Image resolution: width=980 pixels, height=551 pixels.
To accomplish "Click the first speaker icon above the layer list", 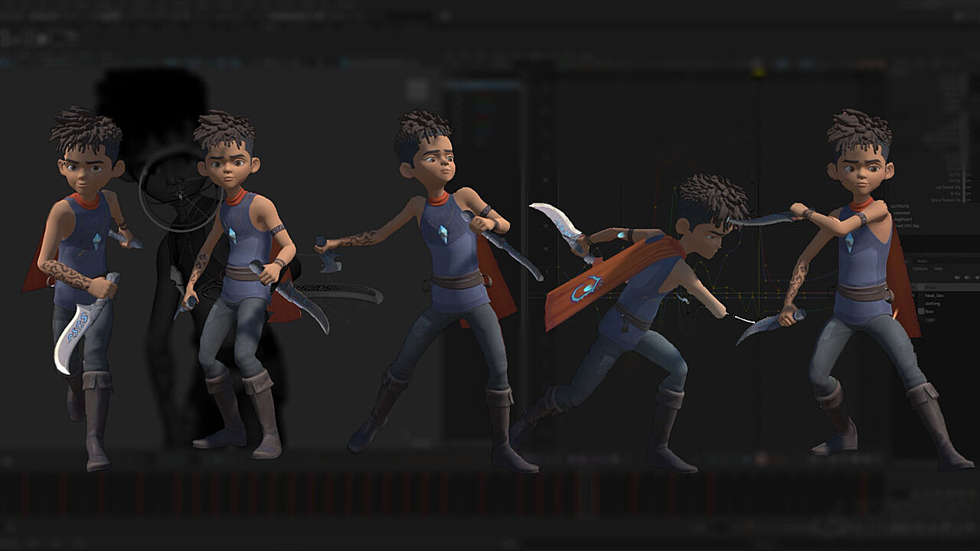I will 958,276.
